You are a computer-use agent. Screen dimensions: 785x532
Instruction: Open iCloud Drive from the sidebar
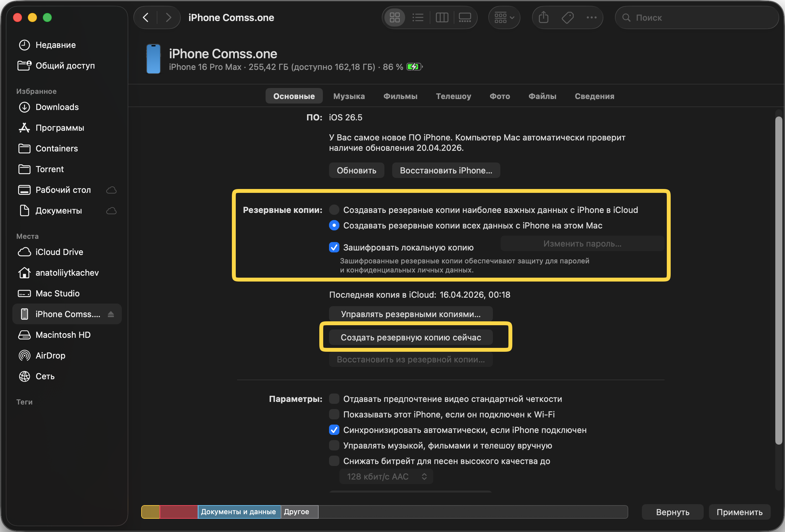tap(59, 252)
